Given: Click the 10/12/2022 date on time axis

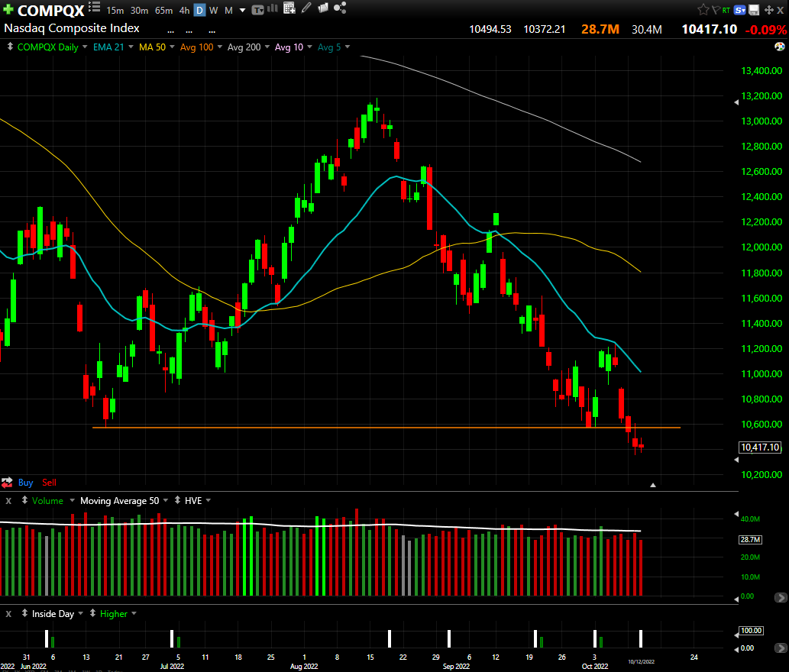Looking at the screenshot, I should tap(641, 662).
